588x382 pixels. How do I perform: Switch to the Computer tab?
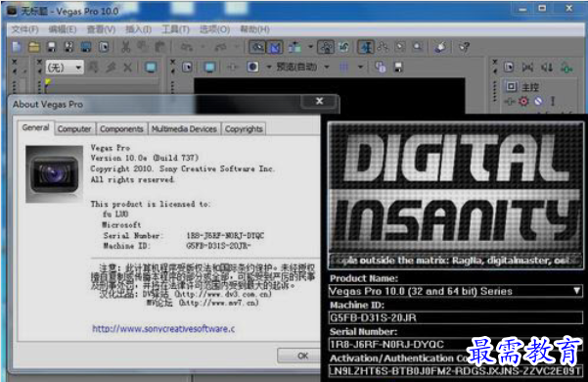pyautogui.click(x=74, y=128)
